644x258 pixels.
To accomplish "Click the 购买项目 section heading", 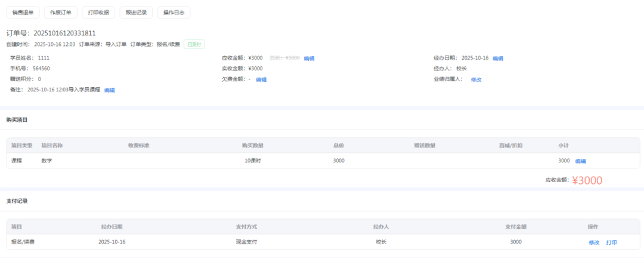I will [17, 120].
